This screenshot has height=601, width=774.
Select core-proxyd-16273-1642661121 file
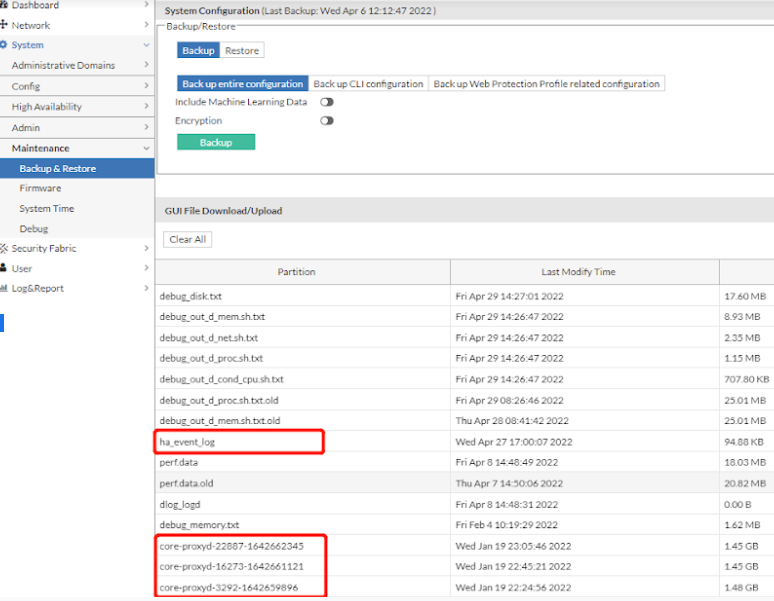[x=232, y=566]
